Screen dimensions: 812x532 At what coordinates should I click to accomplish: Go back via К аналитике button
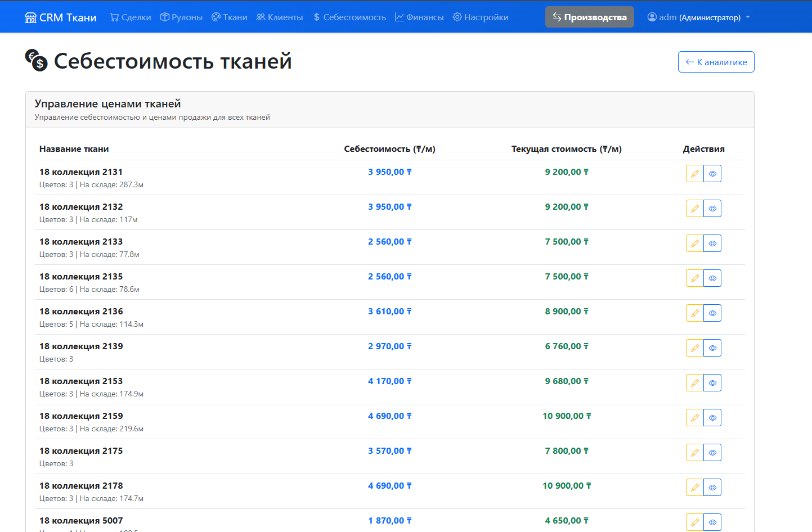pyautogui.click(x=716, y=62)
